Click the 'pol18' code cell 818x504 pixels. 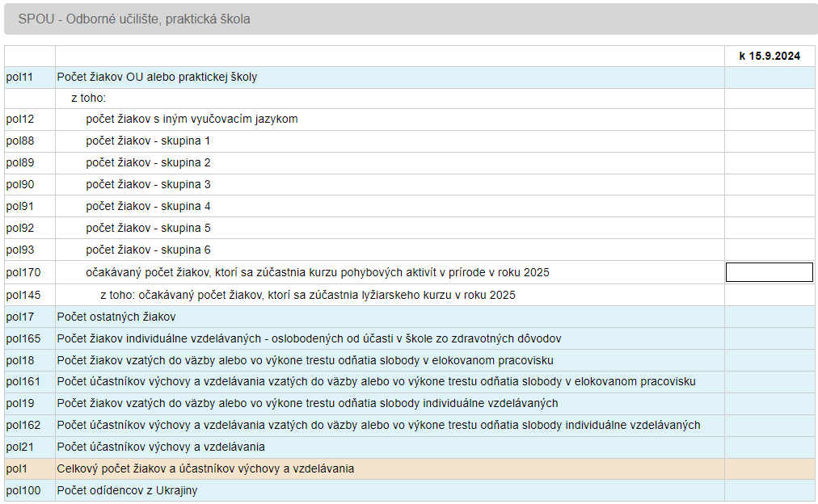point(30,361)
